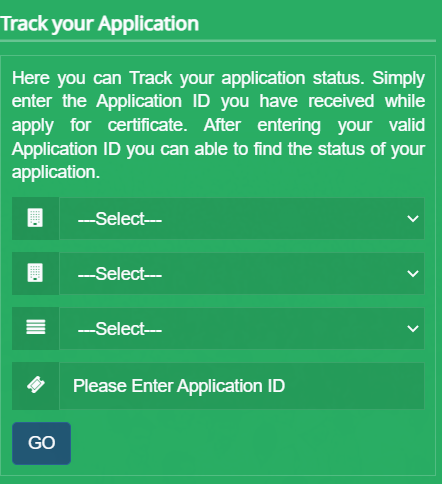Expand the chevron arrow of the third dropdown
The width and height of the screenshot is (442, 484).
[x=413, y=329]
